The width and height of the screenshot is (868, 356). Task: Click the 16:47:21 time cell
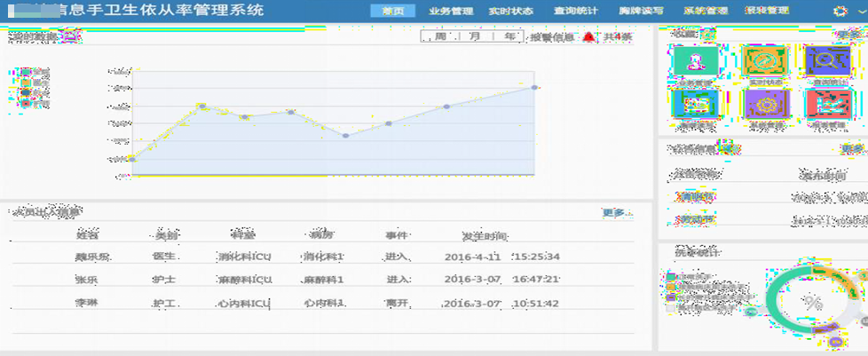coord(535,279)
